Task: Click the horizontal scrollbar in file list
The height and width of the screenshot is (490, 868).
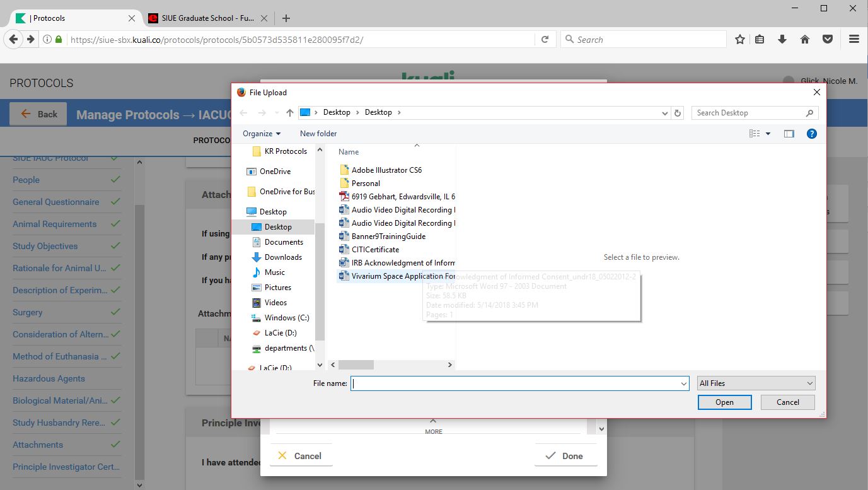Action: click(356, 365)
